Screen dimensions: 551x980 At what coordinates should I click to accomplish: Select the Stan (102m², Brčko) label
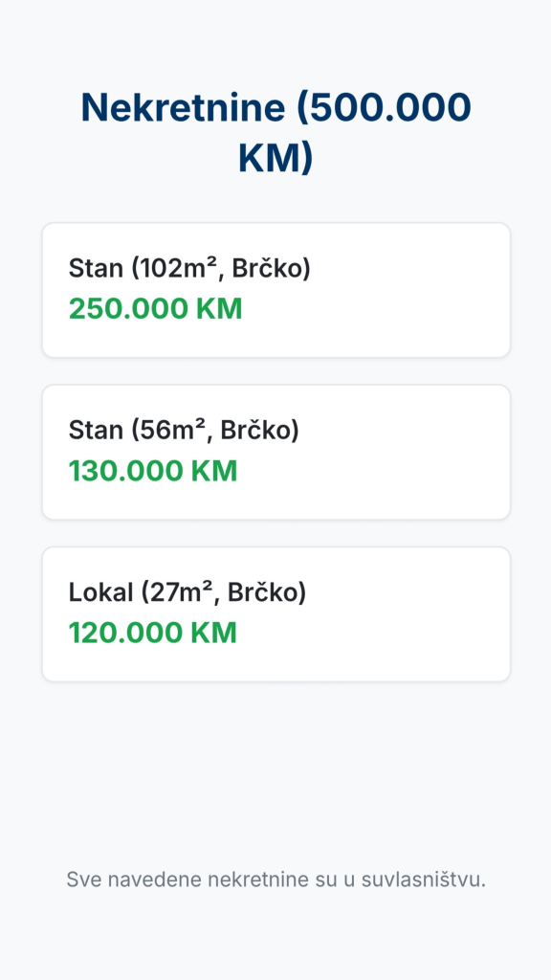click(189, 269)
